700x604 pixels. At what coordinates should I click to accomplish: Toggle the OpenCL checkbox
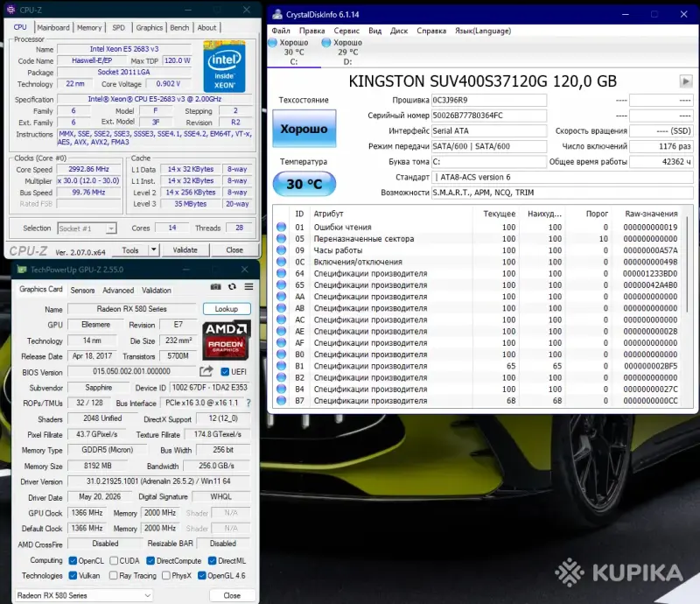pyautogui.click(x=73, y=560)
